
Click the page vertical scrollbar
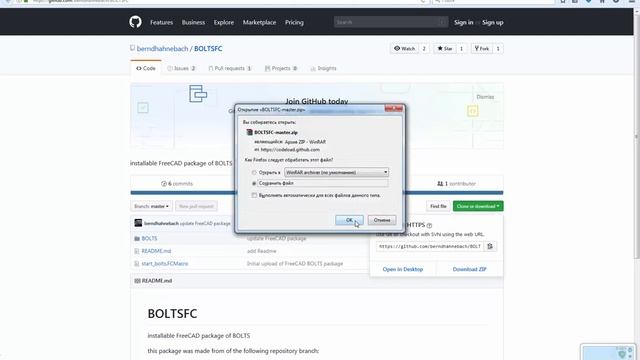(x=636, y=135)
